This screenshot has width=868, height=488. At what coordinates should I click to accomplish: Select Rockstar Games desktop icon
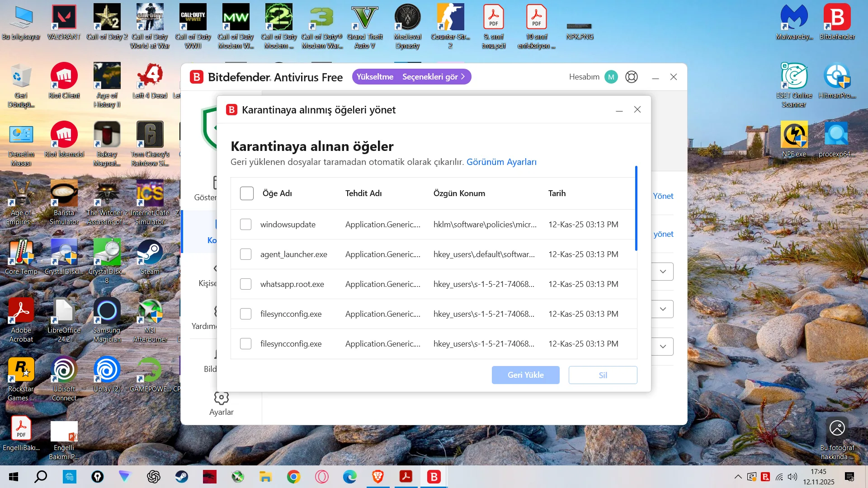pos(21,379)
